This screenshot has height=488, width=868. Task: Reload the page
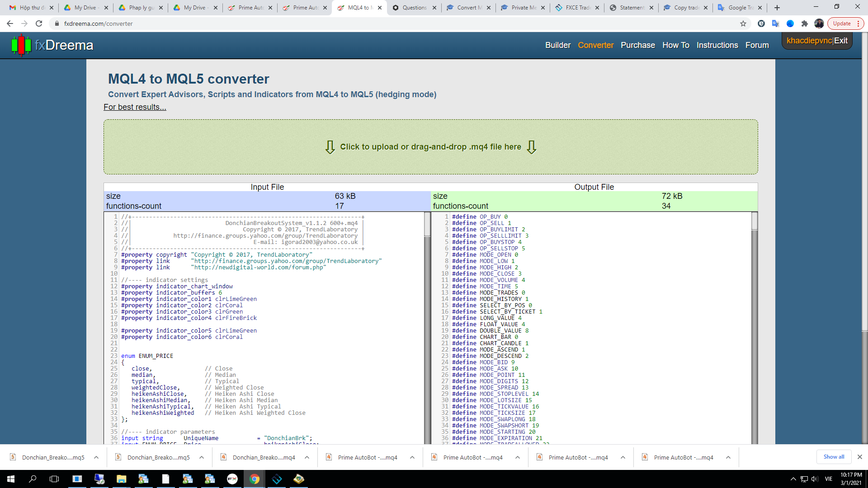39,23
